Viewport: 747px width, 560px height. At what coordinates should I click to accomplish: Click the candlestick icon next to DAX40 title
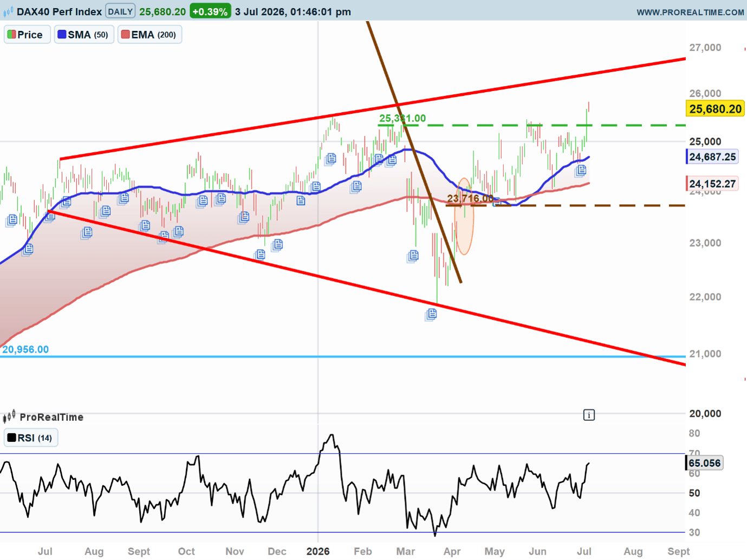coord(8,11)
